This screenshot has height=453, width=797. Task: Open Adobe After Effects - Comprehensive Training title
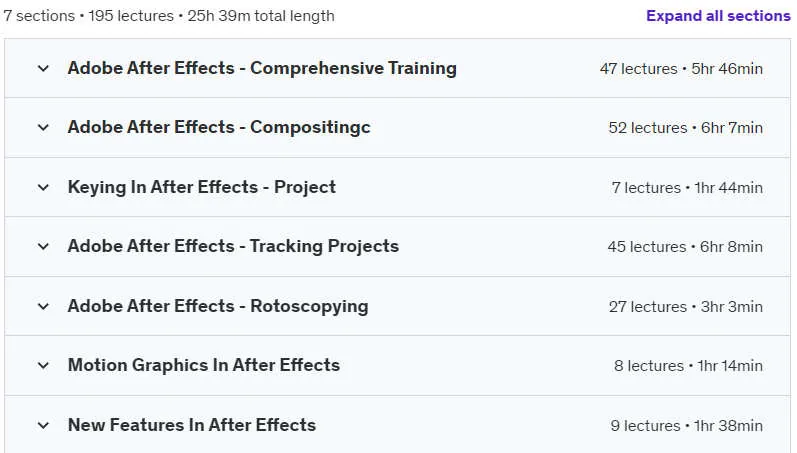point(262,68)
